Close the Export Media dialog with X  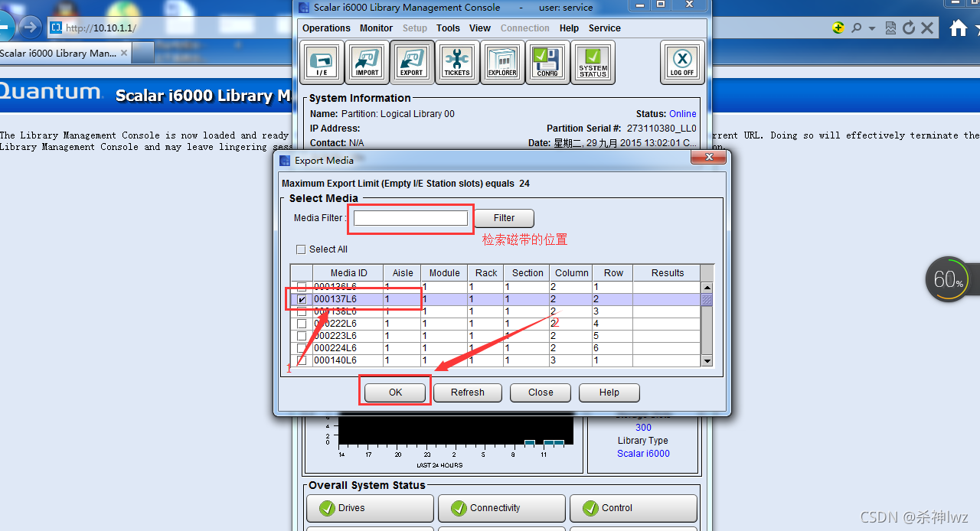click(x=708, y=158)
